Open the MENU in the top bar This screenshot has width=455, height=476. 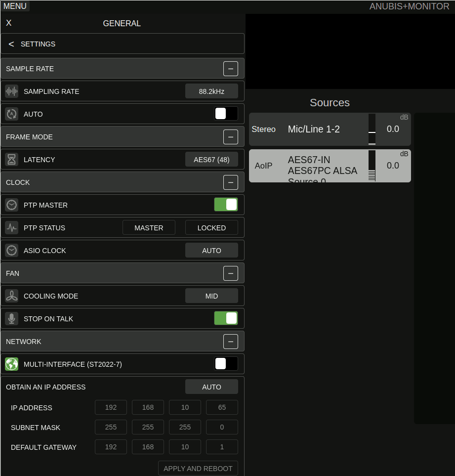pos(15,6)
